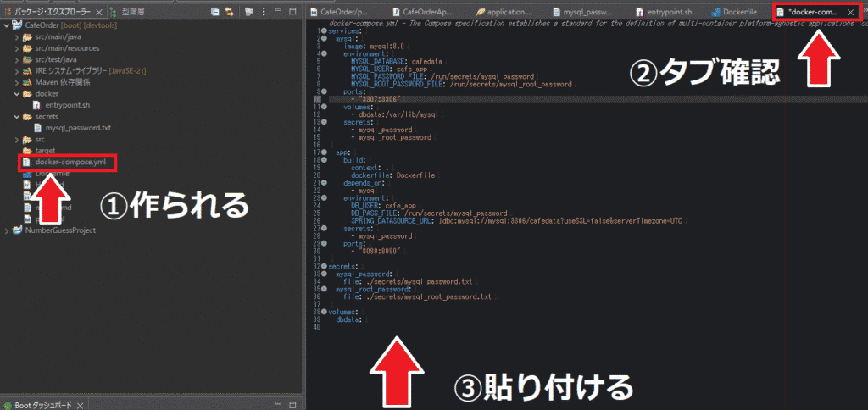Fold the services block at line 1
The height and width of the screenshot is (410, 868).
point(324,31)
